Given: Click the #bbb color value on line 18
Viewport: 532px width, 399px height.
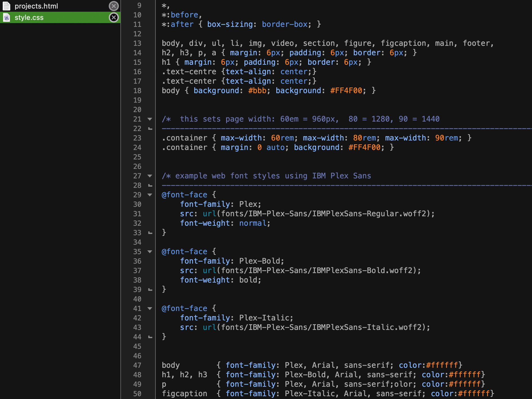Looking at the screenshot, I should coord(257,91).
